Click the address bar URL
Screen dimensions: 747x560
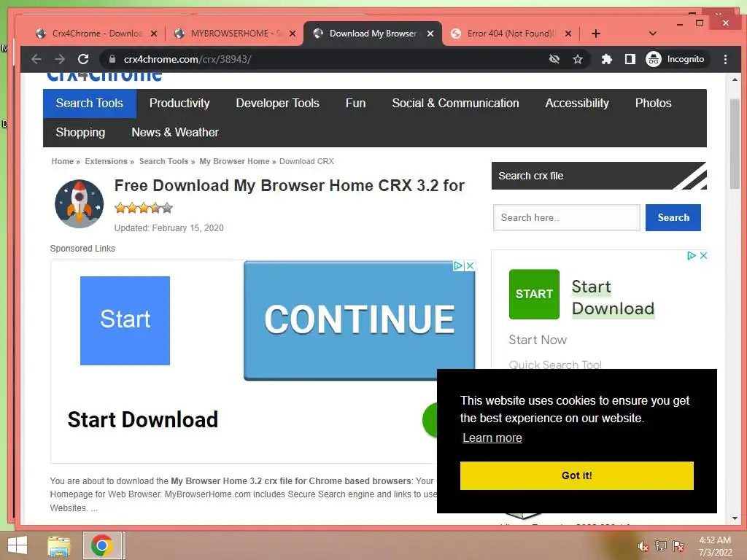187,59
